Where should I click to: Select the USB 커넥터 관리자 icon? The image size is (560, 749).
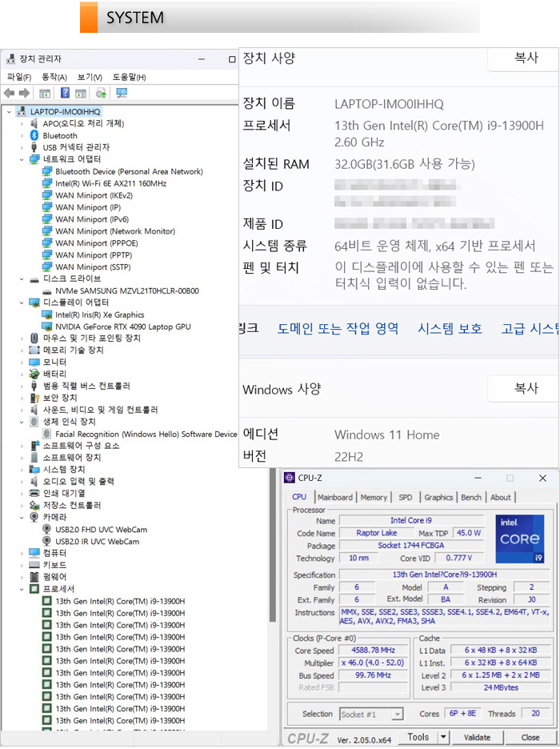[34, 147]
